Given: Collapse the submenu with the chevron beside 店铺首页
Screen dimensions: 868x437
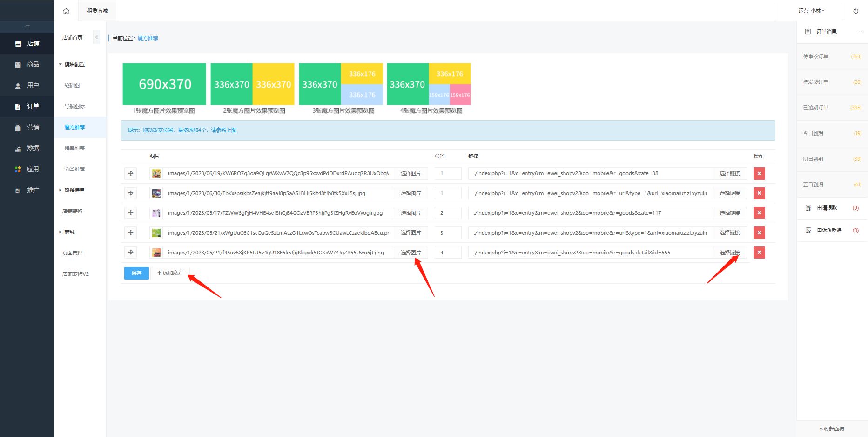Looking at the screenshot, I should click(97, 37).
